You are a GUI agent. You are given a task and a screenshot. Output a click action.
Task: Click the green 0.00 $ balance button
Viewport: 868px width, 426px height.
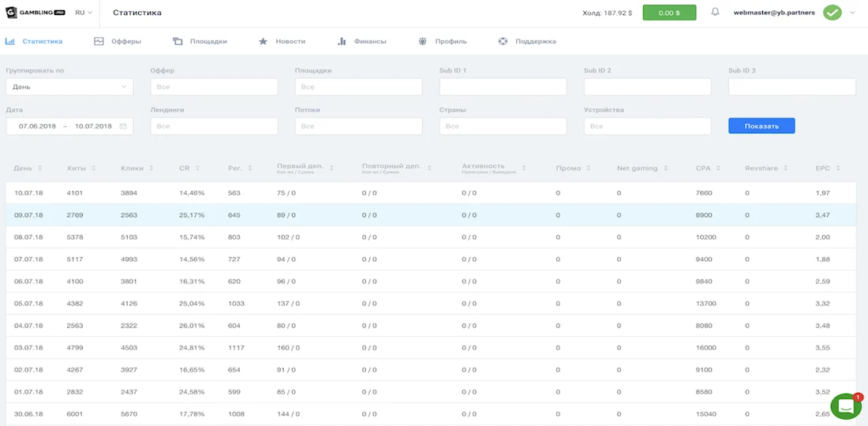click(x=669, y=12)
